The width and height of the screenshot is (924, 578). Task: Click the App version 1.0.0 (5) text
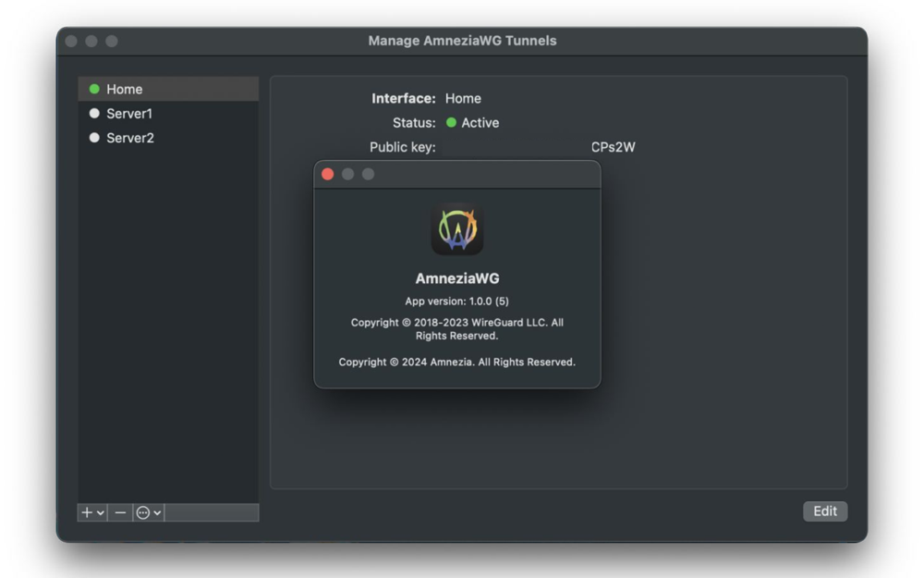[x=456, y=301]
